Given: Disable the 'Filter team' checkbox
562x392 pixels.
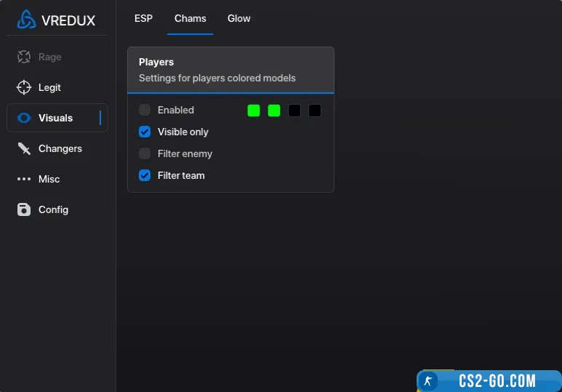Looking at the screenshot, I should click(145, 175).
